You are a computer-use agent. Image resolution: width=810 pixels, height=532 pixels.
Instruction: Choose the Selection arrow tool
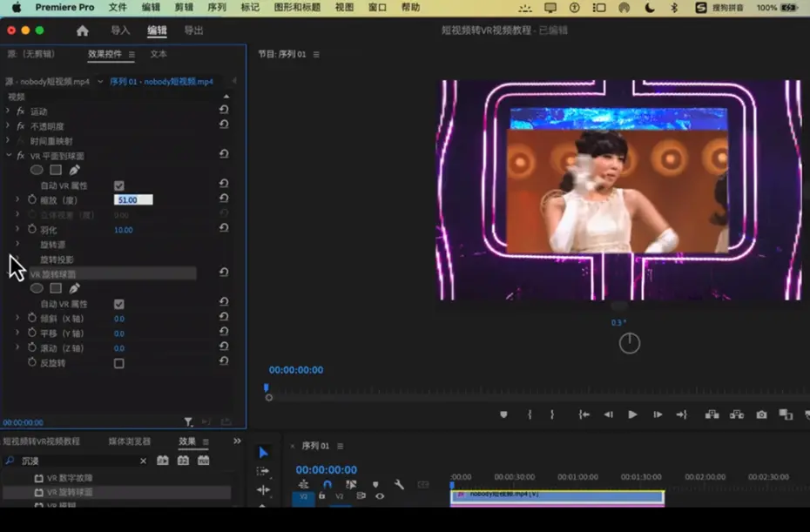pyautogui.click(x=263, y=453)
